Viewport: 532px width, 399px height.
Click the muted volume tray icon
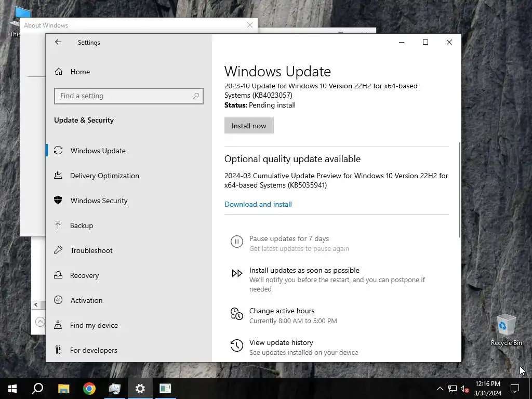465,389
